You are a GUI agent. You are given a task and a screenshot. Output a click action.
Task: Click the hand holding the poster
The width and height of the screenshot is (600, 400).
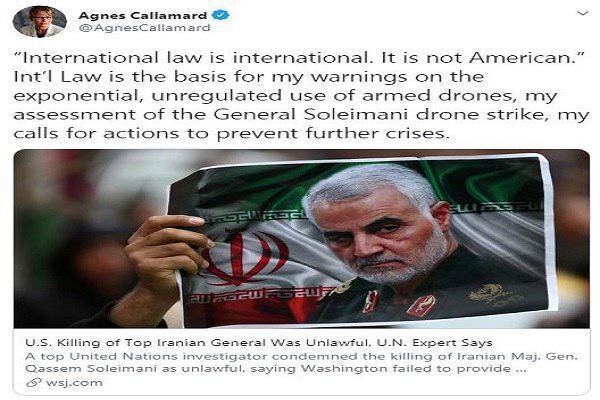pos(165,260)
